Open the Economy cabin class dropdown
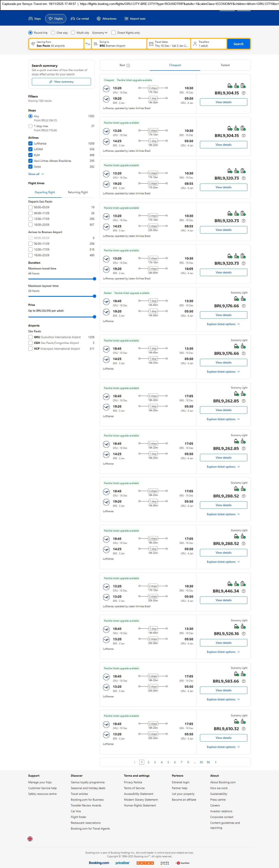 click(99, 33)
